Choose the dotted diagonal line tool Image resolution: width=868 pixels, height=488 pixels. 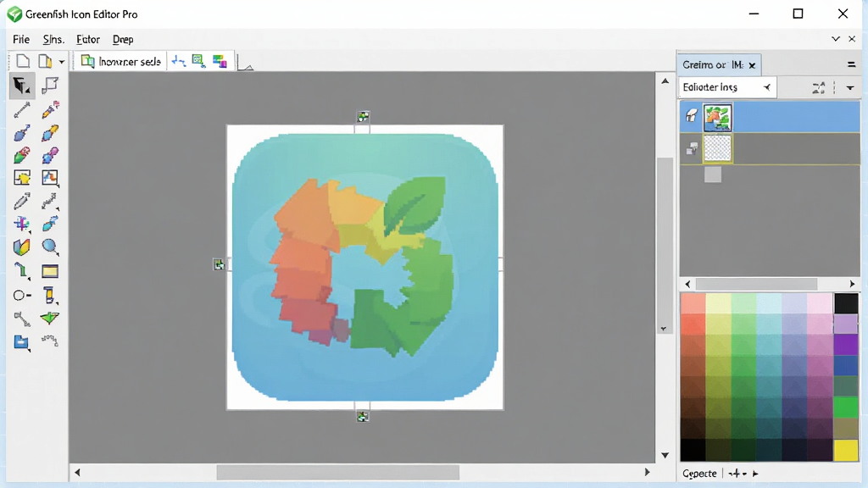50,201
